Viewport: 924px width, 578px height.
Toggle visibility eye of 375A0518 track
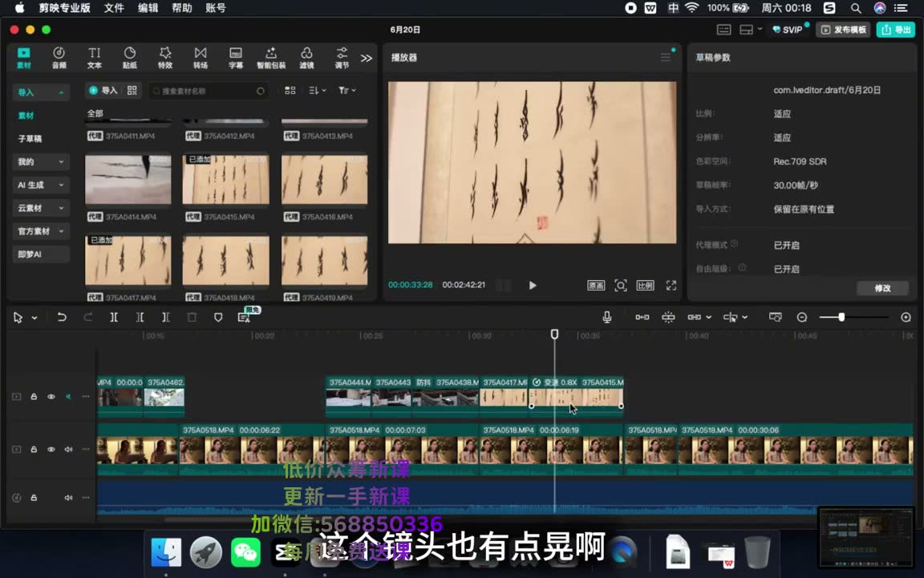pyautogui.click(x=51, y=450)
